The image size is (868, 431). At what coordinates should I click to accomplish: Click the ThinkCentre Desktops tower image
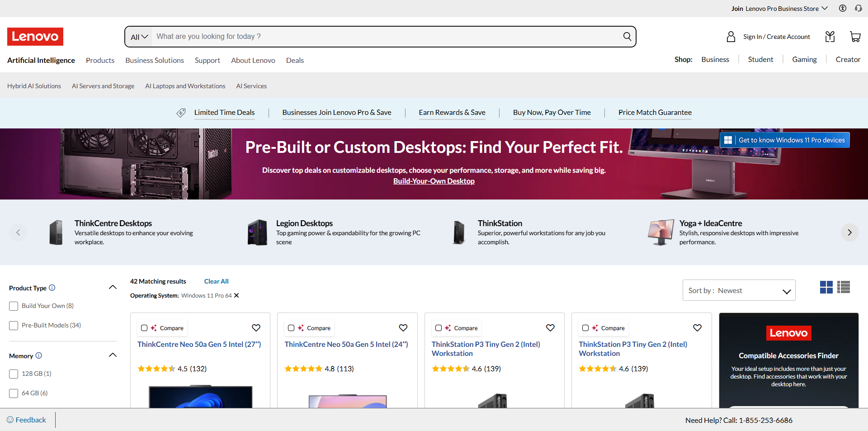point(56,232)
